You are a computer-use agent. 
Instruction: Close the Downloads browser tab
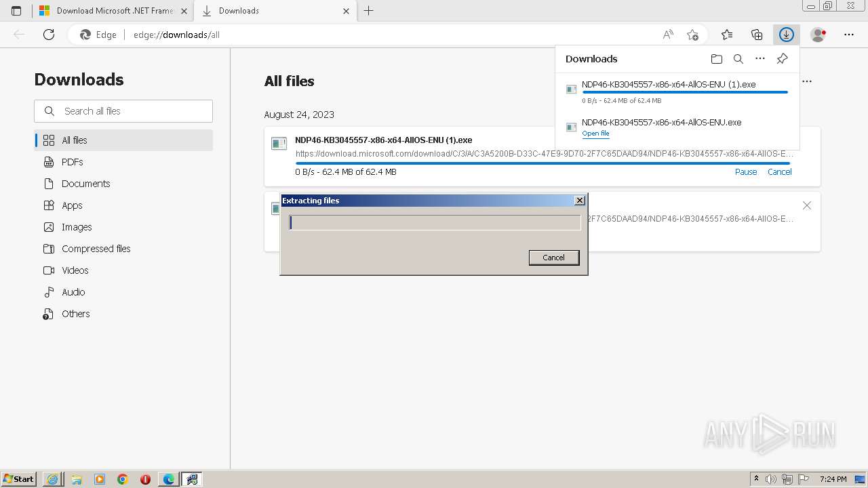coord(346,11)
